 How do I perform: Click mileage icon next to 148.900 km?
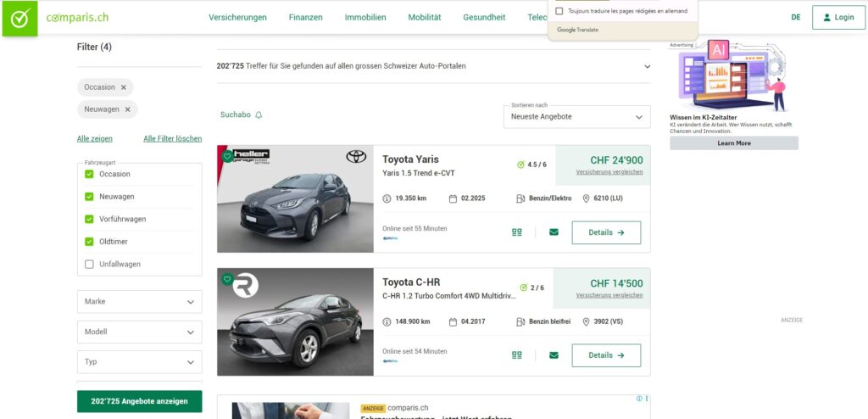coord(387,321)
